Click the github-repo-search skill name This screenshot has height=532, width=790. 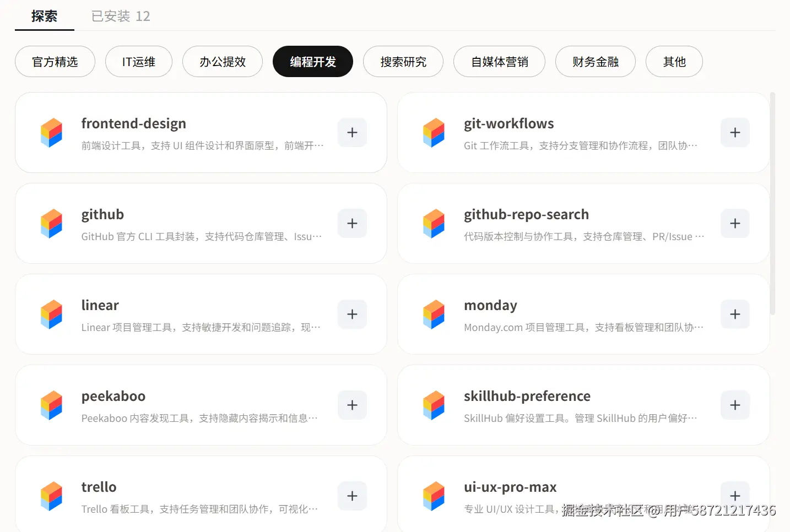(x=527, y=214)
